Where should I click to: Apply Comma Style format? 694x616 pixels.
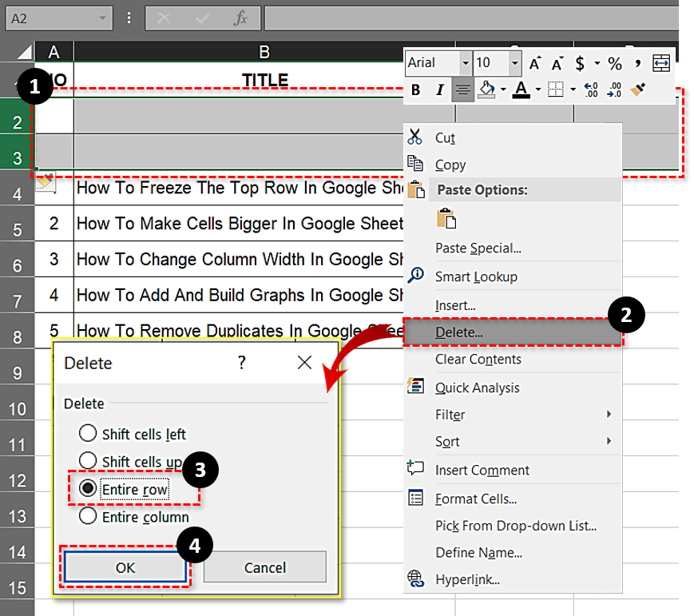637,63
